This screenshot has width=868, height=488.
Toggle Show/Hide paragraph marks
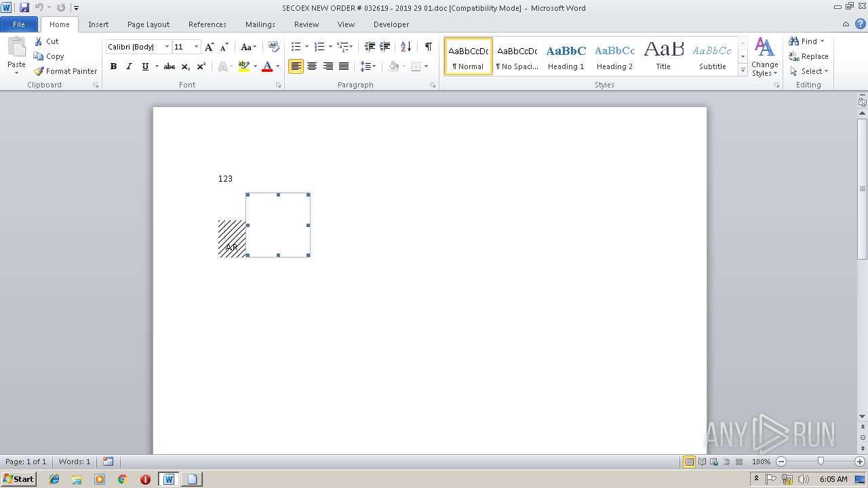[x=428, y=47]
